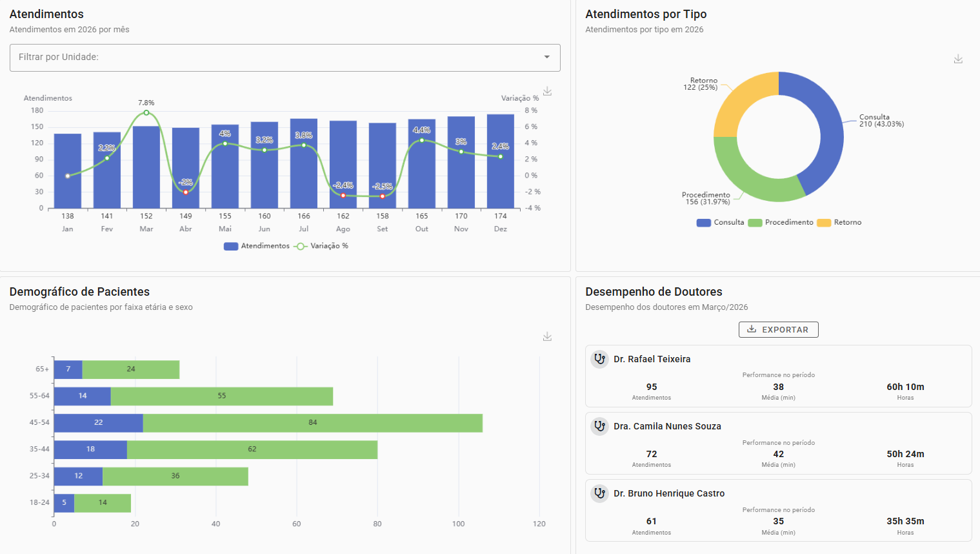Toggle Retorno legend item in donut chart
Image resolution: width=980 pixels, height=554 pixels.
[x=839, y=223]
